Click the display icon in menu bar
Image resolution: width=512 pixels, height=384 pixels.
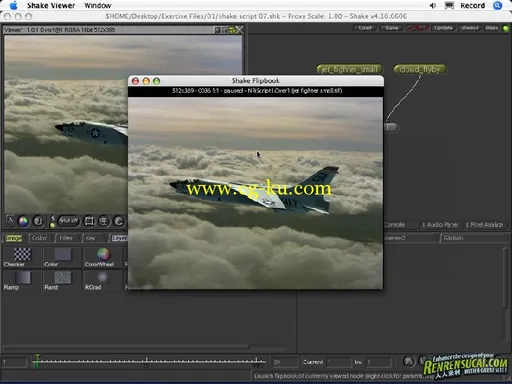pyautogui.click(x=449, y=5)
